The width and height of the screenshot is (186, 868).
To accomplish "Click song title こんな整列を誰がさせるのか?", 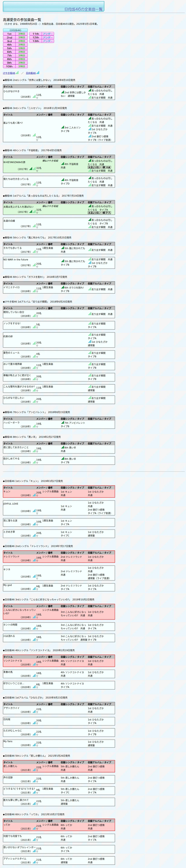I will [19, 387].
